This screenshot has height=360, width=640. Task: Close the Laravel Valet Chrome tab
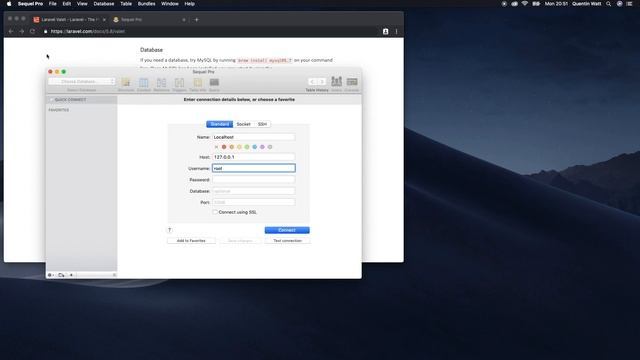point(104,20)
